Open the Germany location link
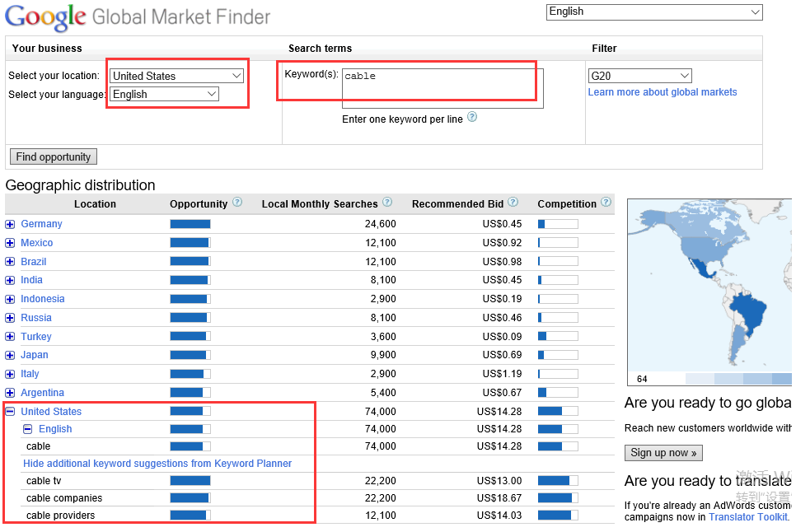The width and height of the screenshot is (796, 532). click(41, 224)
